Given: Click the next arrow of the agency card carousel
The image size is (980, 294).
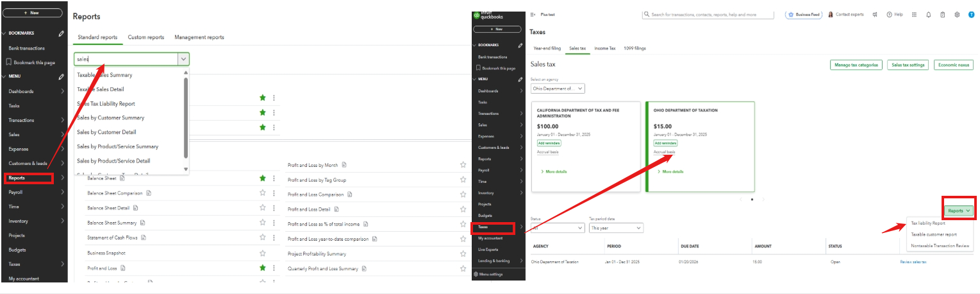Looking at the screenshot, I should click(x=763, y=200).
